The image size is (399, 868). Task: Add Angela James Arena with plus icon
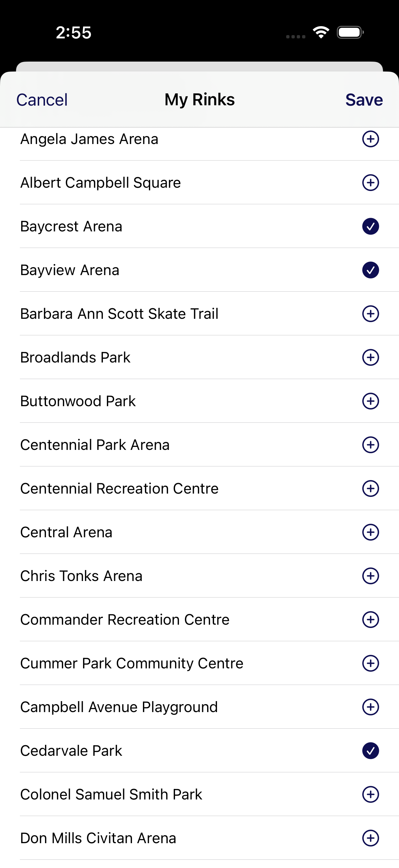[370, 139]
